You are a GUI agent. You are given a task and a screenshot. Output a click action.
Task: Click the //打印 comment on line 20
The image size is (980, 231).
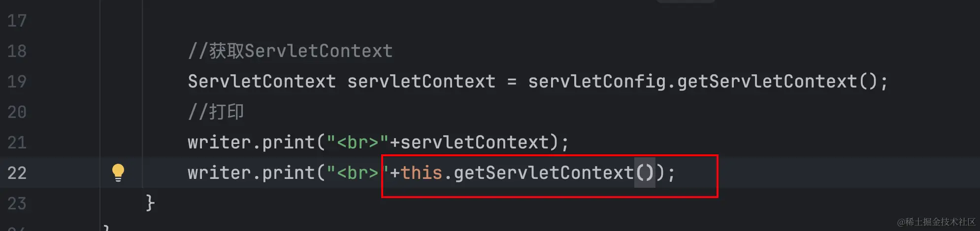pos(216,112)
